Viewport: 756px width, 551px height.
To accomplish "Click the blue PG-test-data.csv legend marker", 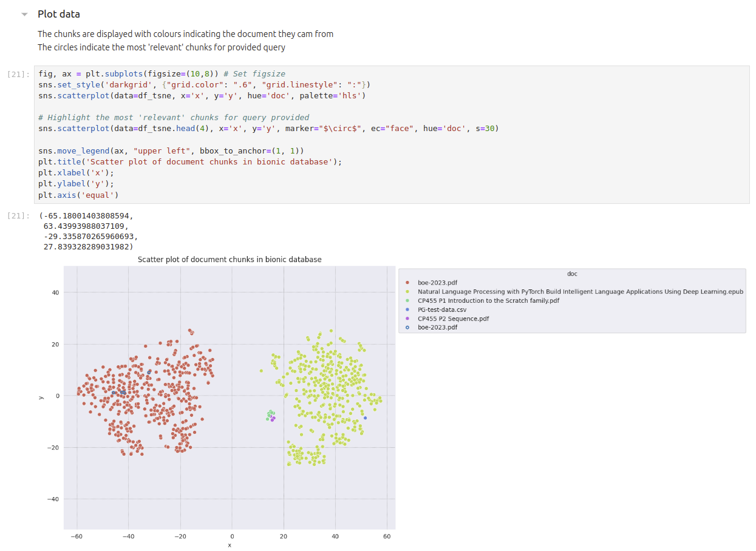I will click(x=407, y=309).
